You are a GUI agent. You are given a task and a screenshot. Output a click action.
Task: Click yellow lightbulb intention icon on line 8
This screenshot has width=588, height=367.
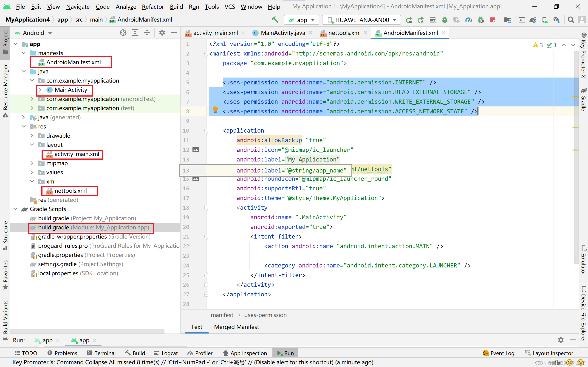[x=215, y=109]
